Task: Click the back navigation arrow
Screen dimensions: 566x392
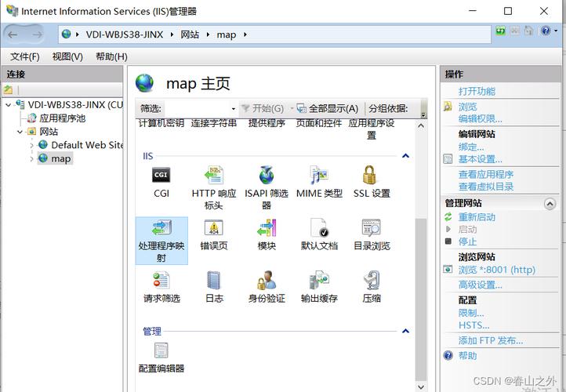Action: click(13, 34)
